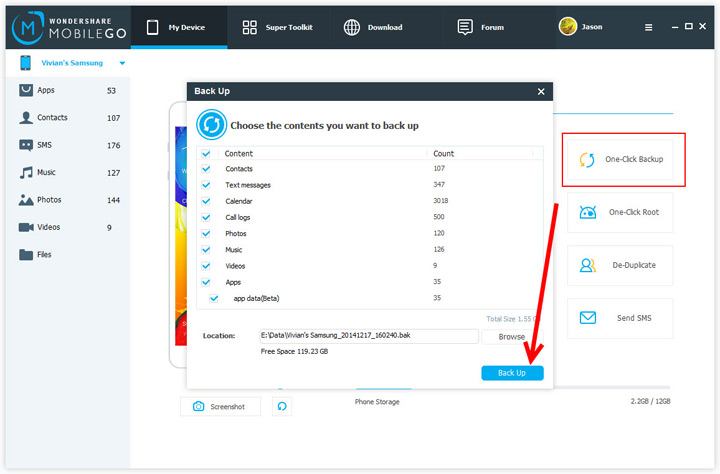Open the Jason account menu
Viewport: 720px width, 474px height.
(586, 27)
